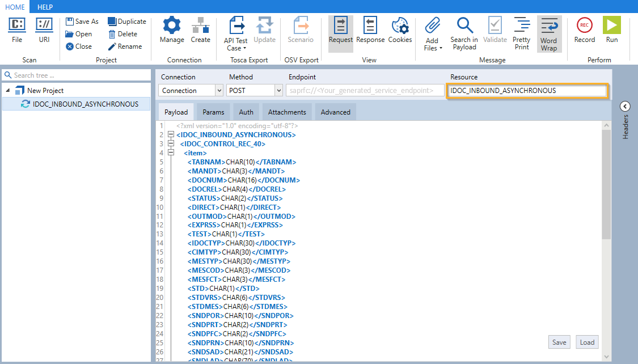Open the Connection dropdown
The width and height of the screenshot is (638, 364).
coord(219,90)
